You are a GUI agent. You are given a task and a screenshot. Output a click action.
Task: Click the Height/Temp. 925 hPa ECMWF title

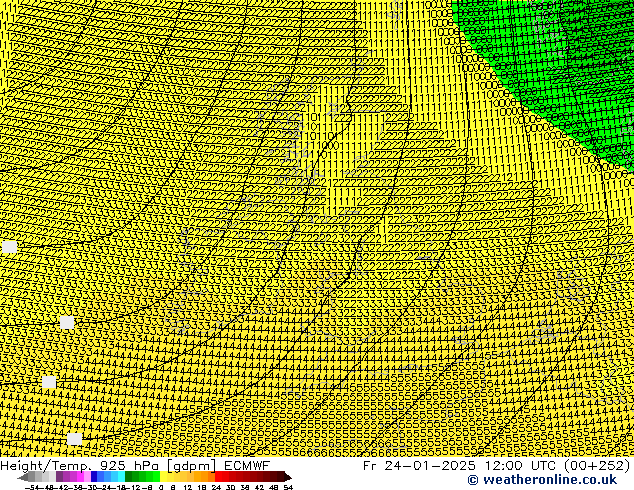(135, 465)
